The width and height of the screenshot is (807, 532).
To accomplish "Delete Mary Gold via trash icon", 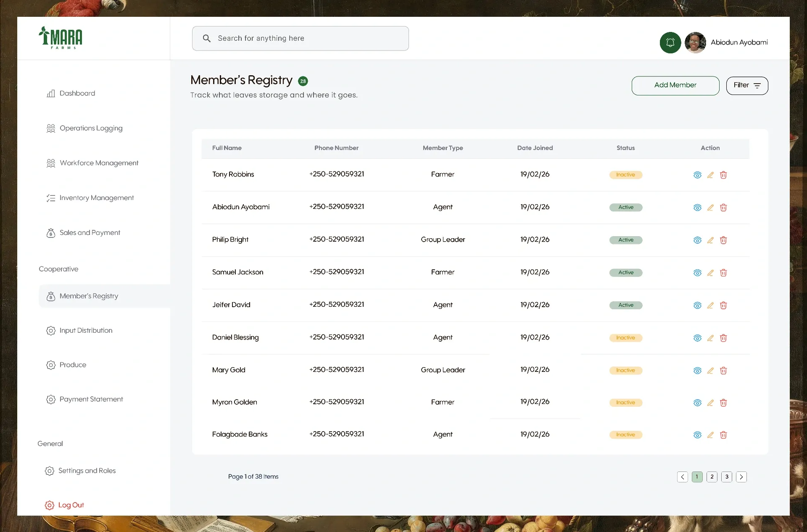I will point(723,370).
